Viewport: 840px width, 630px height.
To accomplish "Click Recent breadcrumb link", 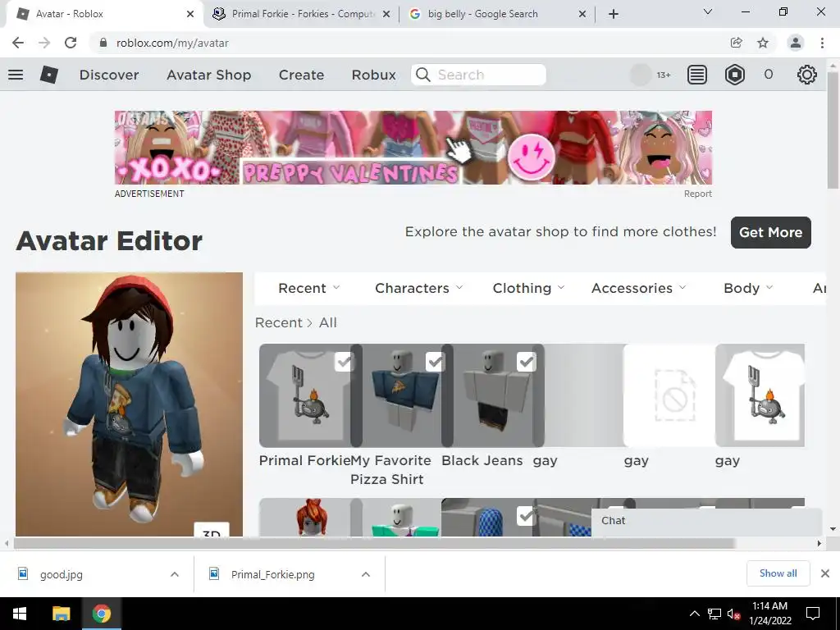I will (x=279, y=322).
